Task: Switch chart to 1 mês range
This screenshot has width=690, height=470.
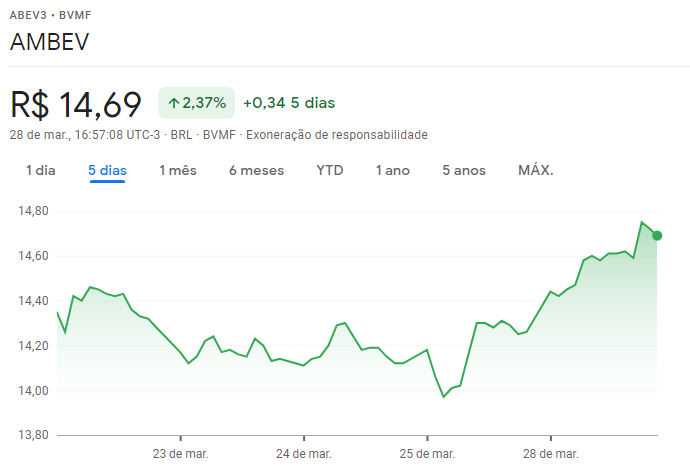Action: 178,170
